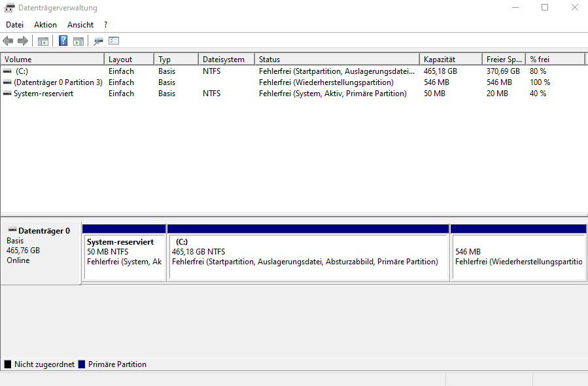Click the rescan disks magnifier icon
Viewport: 588px width, 386px height.
(x=98, y=41)
